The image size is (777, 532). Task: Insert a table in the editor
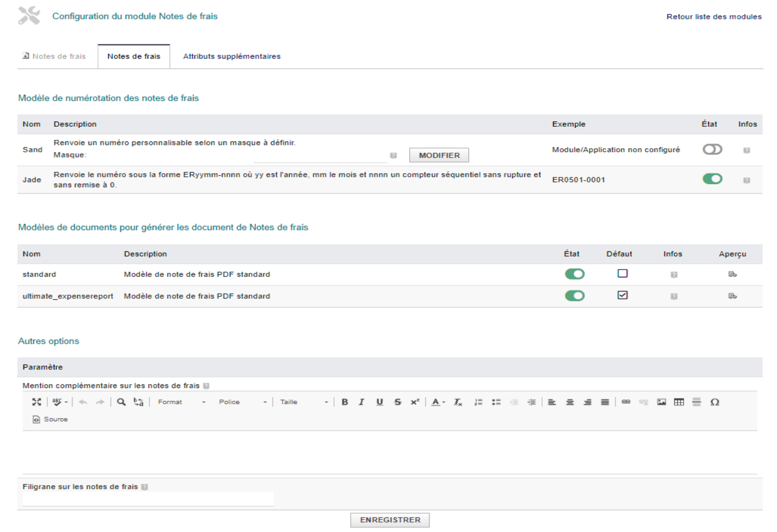(679, 402)
